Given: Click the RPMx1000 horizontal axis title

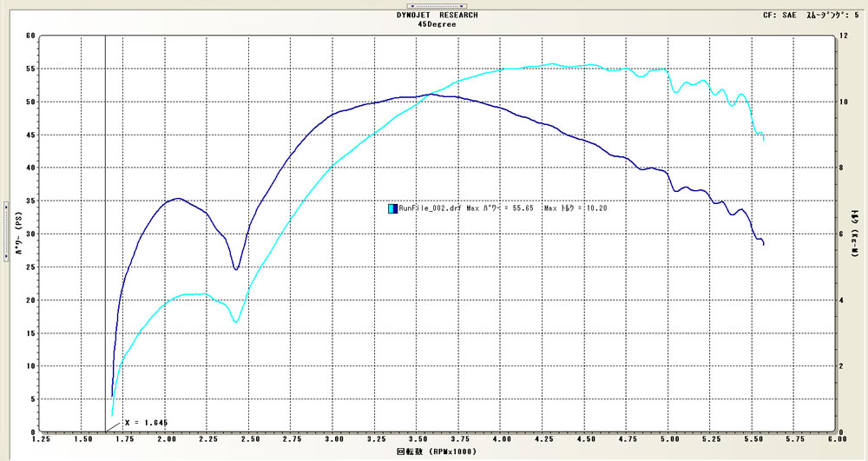Looking at the screenshot, I should tap(437, 451).
